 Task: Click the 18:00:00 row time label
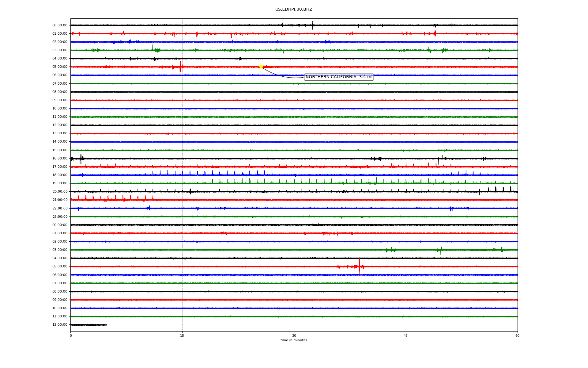coord(60,175)
